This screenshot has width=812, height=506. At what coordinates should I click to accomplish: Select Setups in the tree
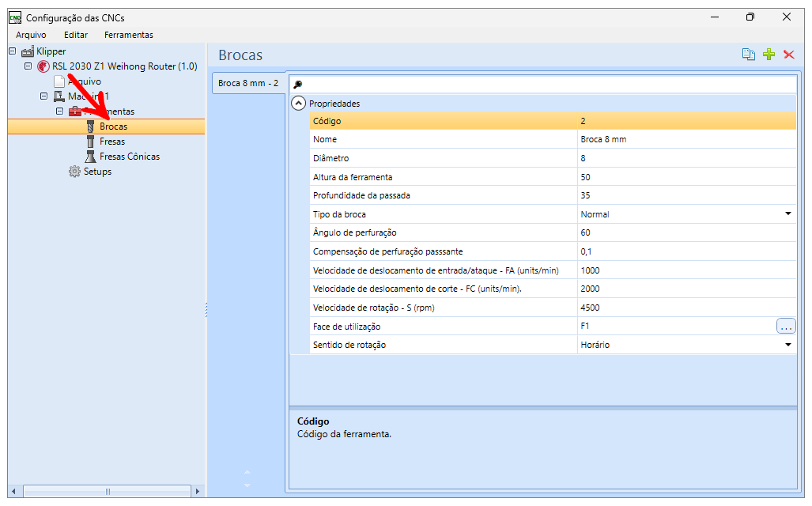97,172
